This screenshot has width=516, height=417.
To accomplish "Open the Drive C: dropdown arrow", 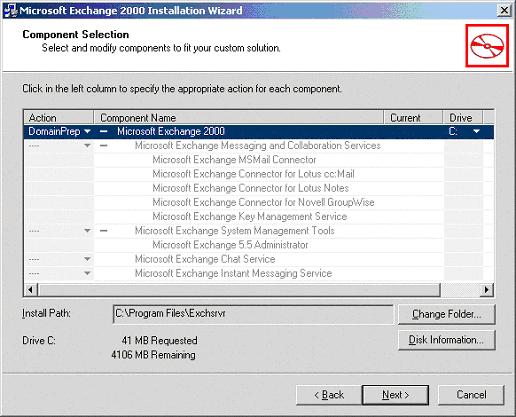I will [x=477, y=132].
